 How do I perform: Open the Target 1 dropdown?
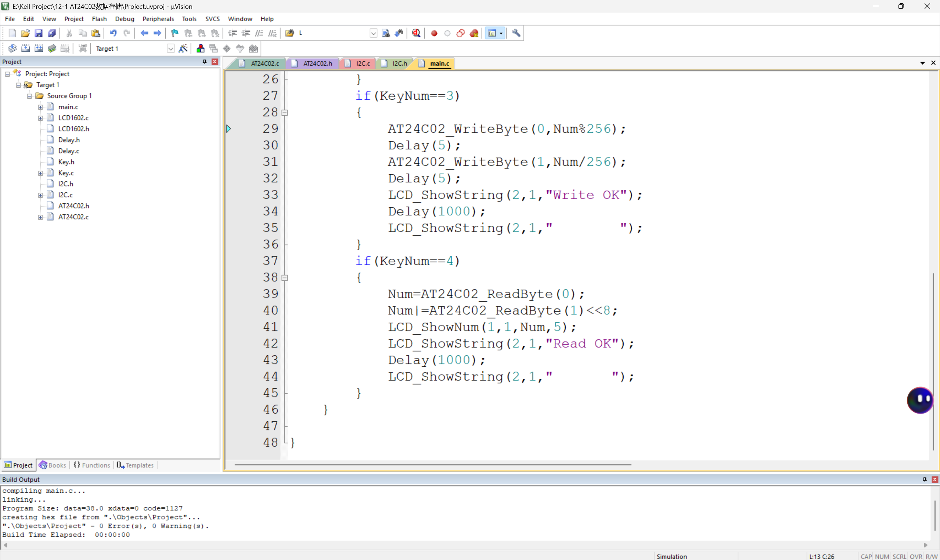[x=170, y=49]
